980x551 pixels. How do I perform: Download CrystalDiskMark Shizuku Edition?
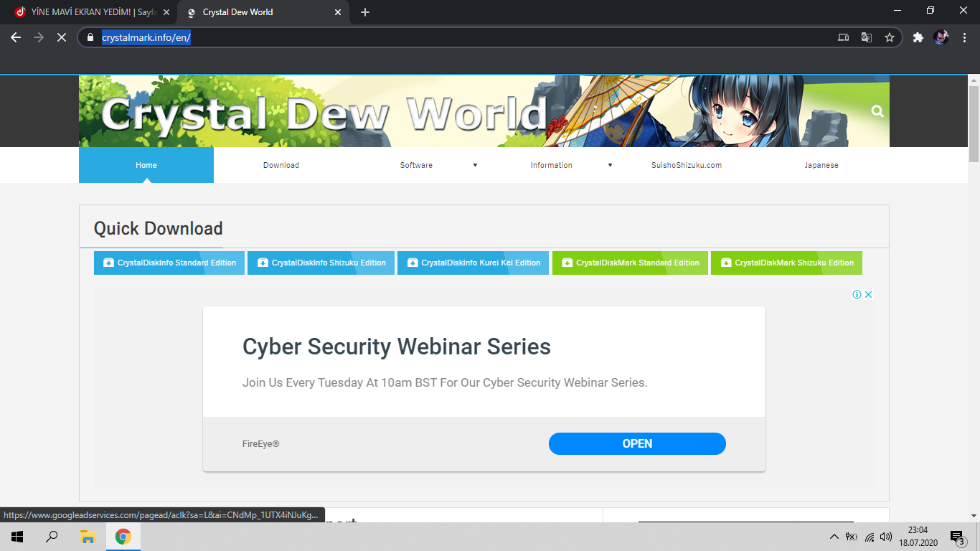787,263
